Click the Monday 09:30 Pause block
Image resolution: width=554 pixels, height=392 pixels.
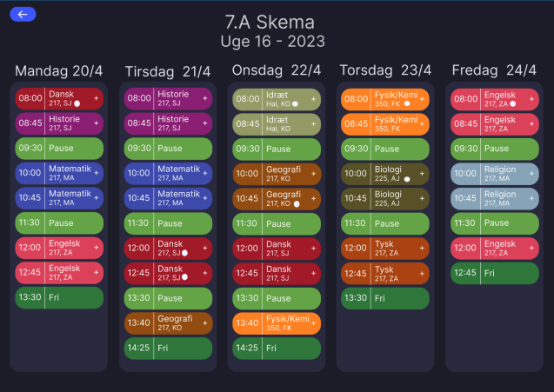pos(59,149)
